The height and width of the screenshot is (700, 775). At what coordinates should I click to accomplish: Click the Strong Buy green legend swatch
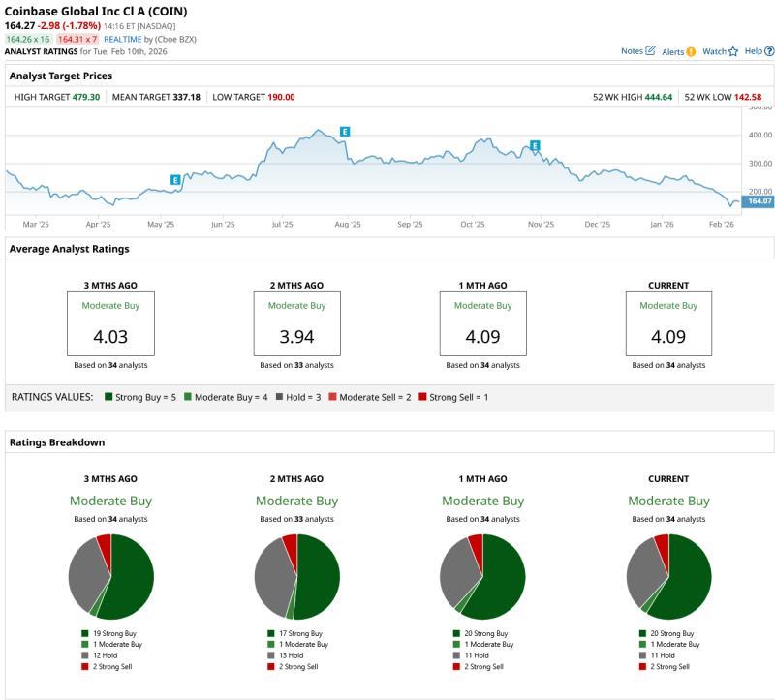[x=109, y=397]
